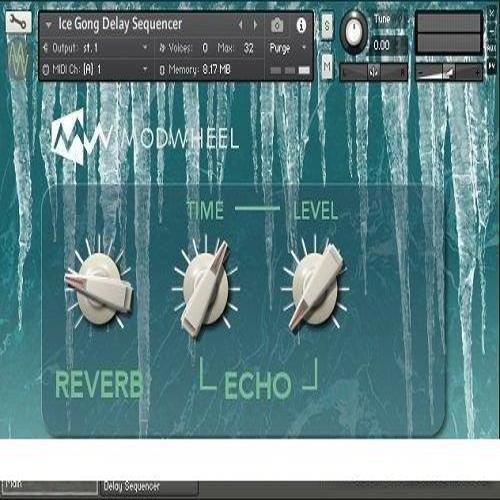Minimize the instrument view with minus button
The height and width of the screenshot is (500, 500).
[492, 31]
